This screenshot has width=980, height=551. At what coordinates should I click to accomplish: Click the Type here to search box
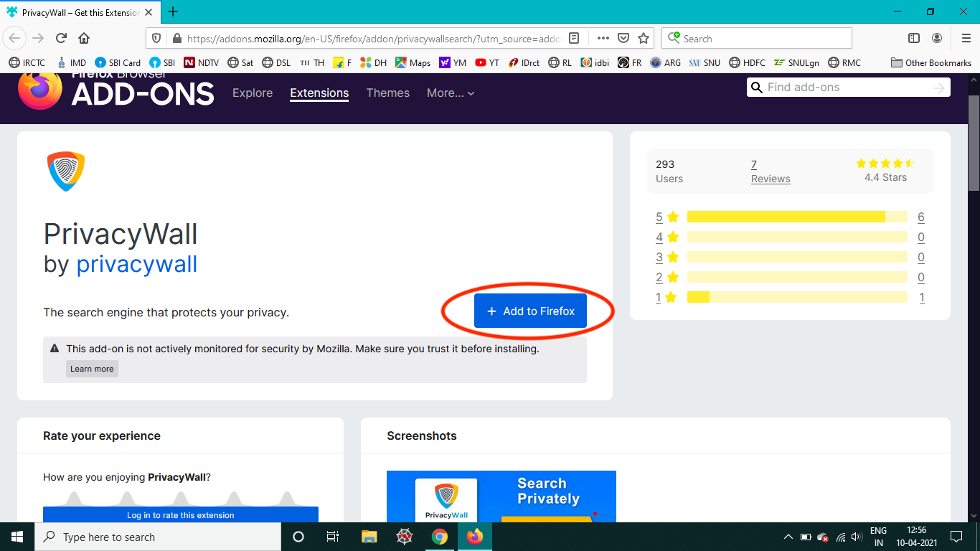pos(158,537)
